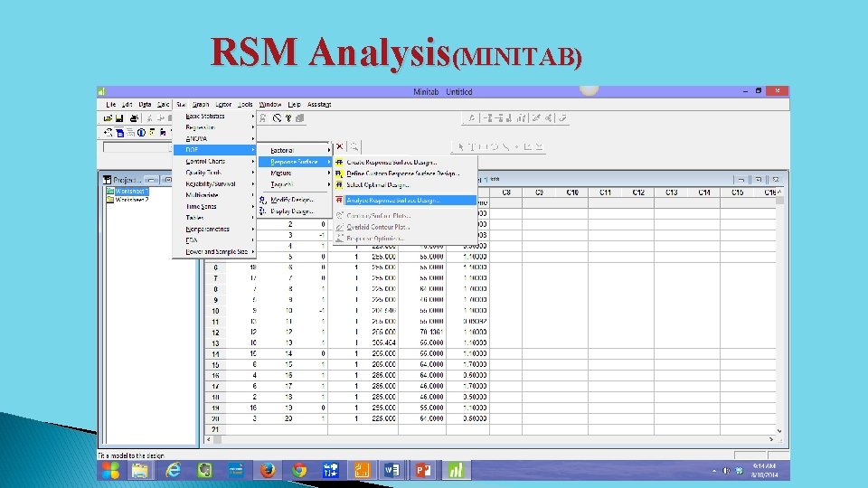Click the volume icon in system tray
This screenshot has height=488, width=868.
[726, 471]
